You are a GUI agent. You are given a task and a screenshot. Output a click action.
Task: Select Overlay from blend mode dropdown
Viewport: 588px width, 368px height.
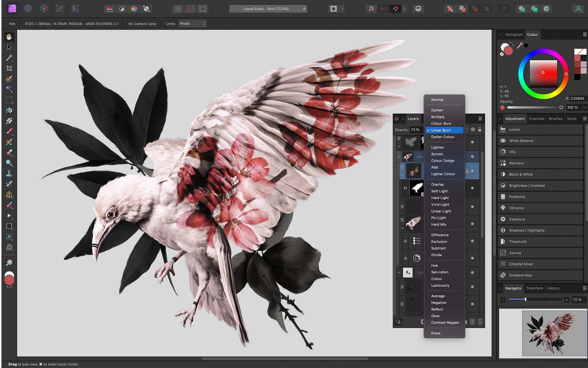pos(438,184)
